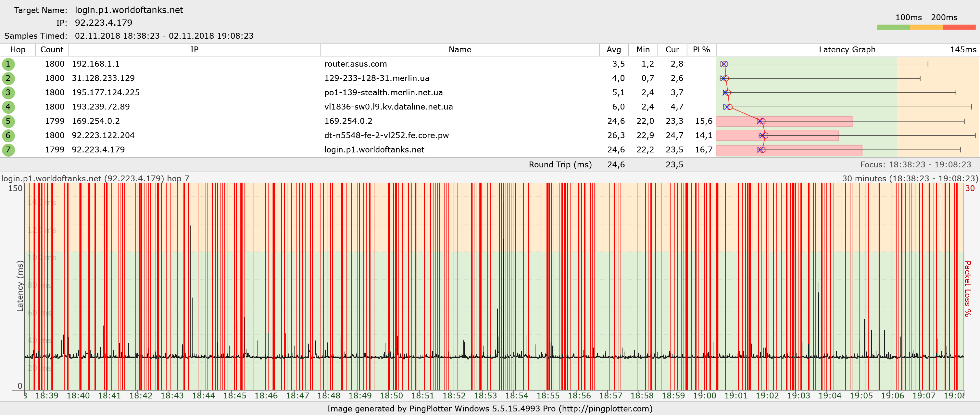Select the hop 6 circle icon
This screenshot has height=415, width=980.
coord(8,136)
